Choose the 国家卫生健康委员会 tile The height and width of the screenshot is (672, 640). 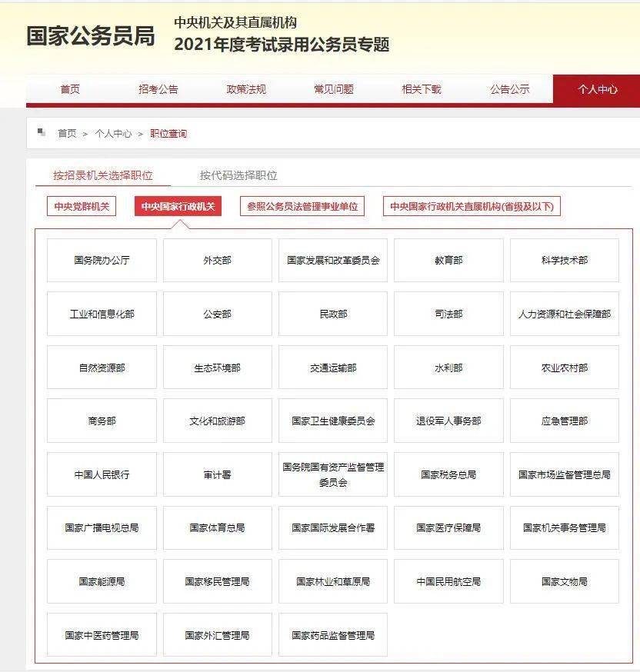(333, 421)
